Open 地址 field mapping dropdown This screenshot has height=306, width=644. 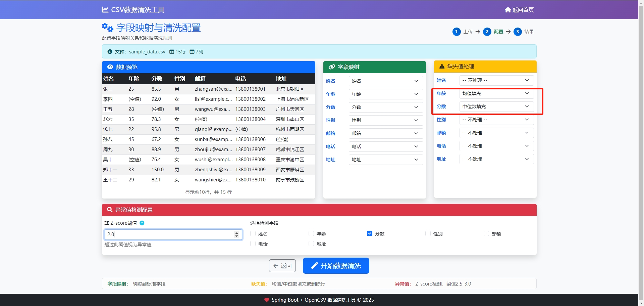coord(386,160)
